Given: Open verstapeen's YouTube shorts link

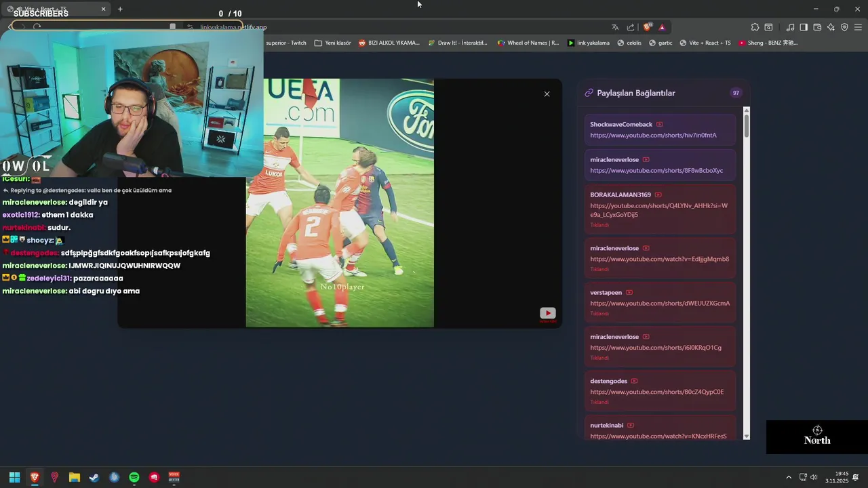Looking at the screenshot, I should [660, 303].
